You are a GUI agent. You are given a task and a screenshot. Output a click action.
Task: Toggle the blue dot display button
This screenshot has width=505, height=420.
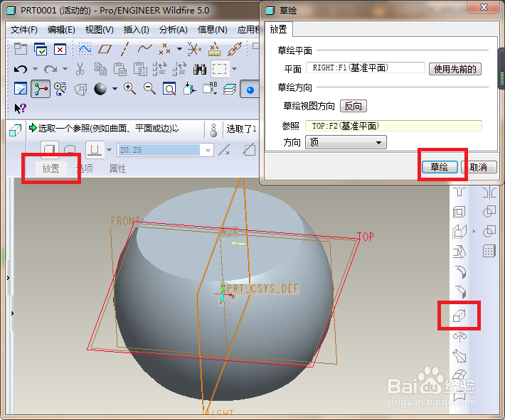click(250, 89)
